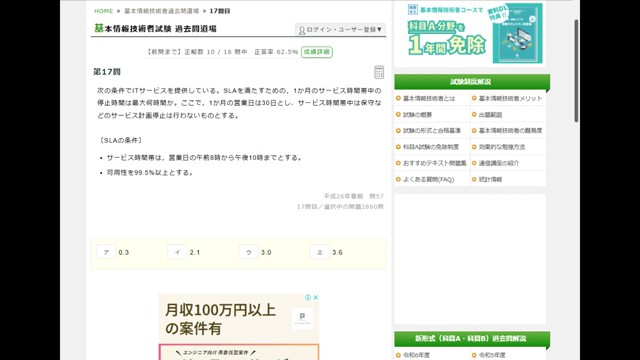
Task: Click the 第17問 heading
Action: click(107, 72)
